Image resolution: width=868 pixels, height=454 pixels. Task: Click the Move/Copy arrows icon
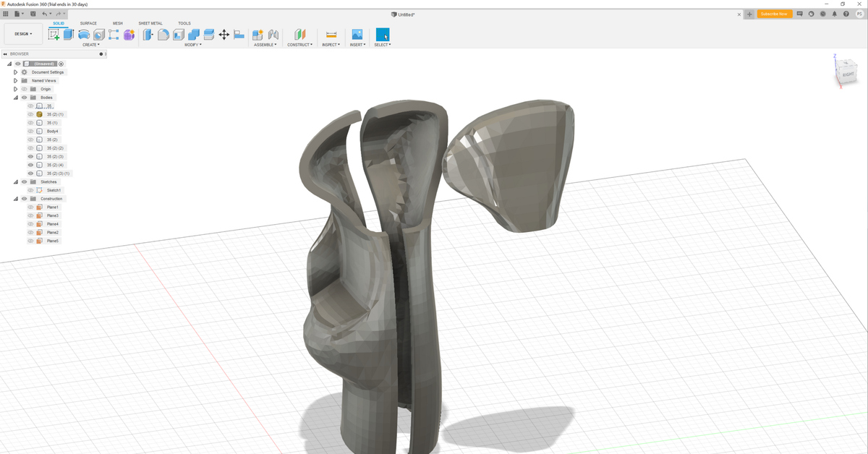tap(224, 34)
